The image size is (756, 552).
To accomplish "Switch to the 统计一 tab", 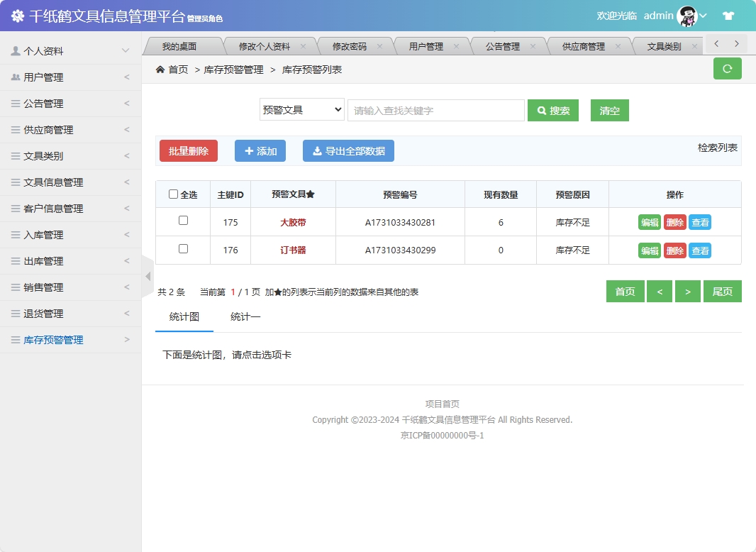I will tap(247, 315).
